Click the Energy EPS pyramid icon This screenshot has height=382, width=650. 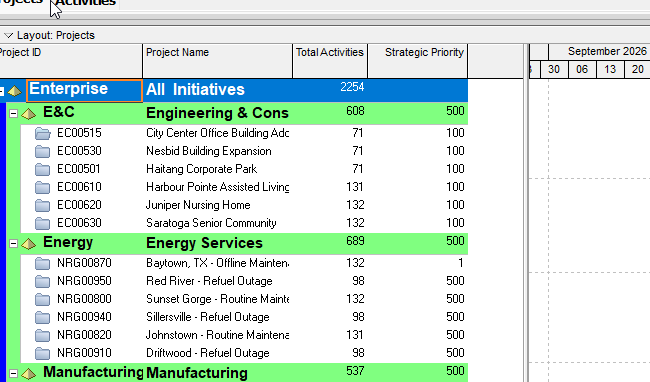pyautogui.click(x=29, y=244)
